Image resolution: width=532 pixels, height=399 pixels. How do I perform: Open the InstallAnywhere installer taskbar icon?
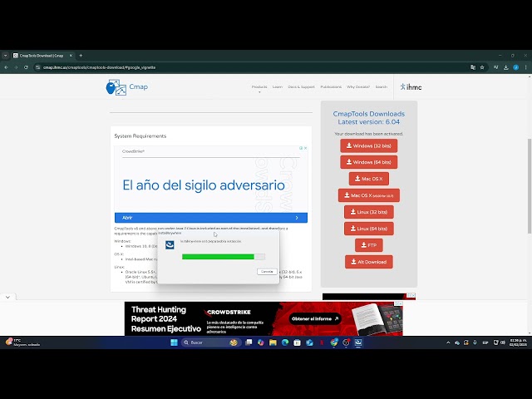[x=358, y=342]
